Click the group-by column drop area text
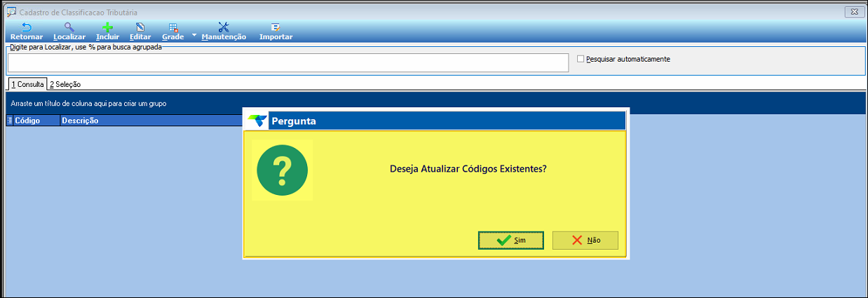 (88, 104)
